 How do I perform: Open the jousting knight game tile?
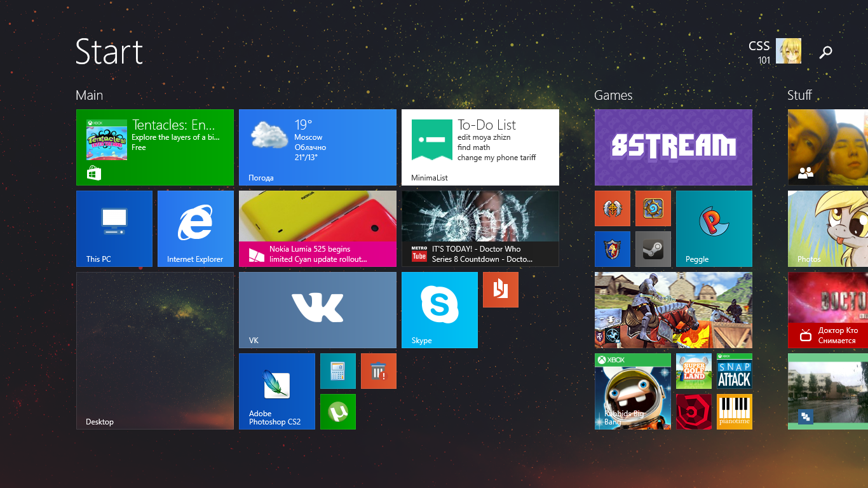point(674,310)
